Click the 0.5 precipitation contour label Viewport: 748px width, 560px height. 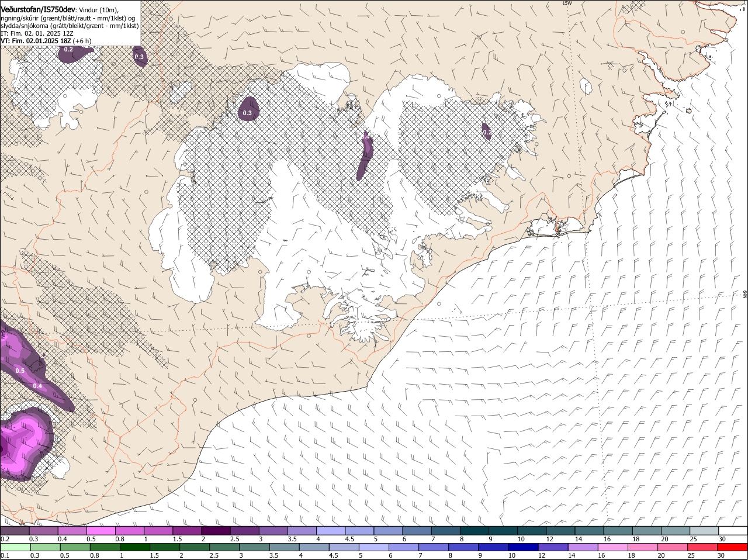click(x=20, y=371)
